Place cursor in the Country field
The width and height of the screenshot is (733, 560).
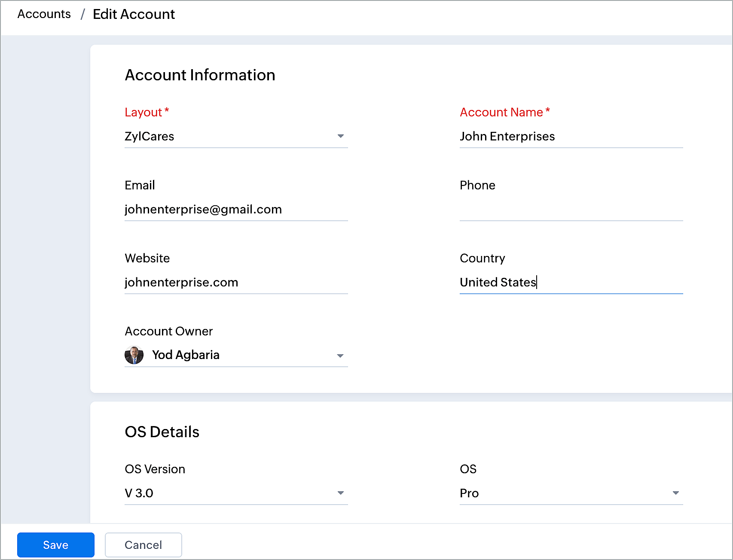pyautogui.click(x=571, y=283)
